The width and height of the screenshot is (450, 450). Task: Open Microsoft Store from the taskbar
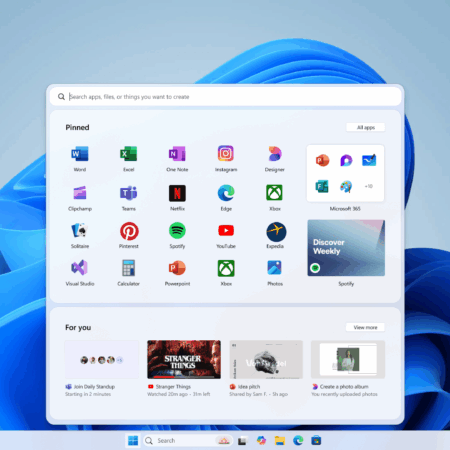(x=316, y=441)
